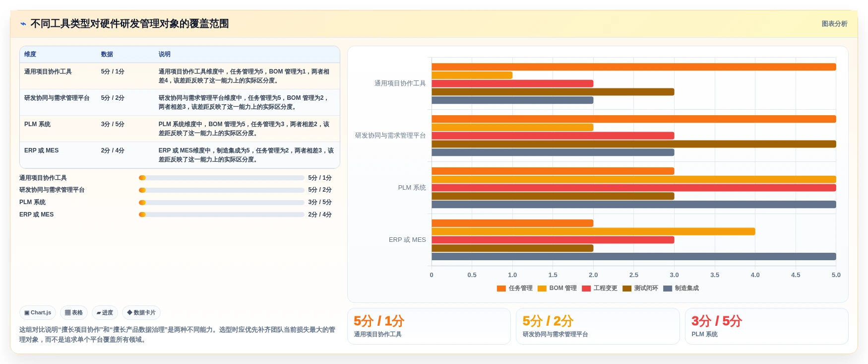Select the 数据卡片 tag chip

(x=141, y=313)
